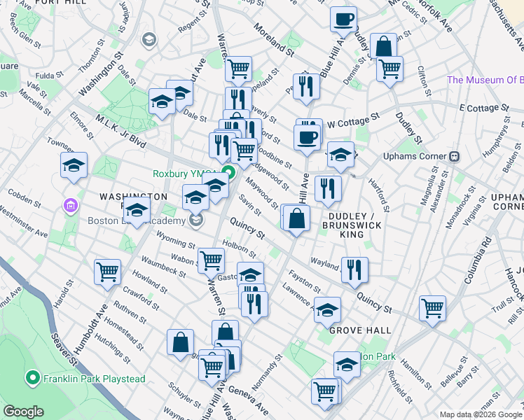Select the graduation cap marker over Washington Park label
Screen dimensions: 524x420
click(137, 210)
